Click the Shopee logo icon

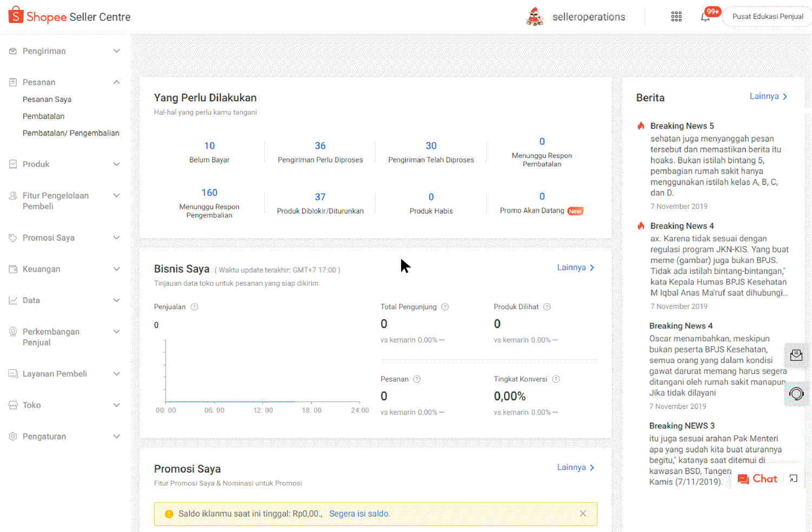[16, 16]
